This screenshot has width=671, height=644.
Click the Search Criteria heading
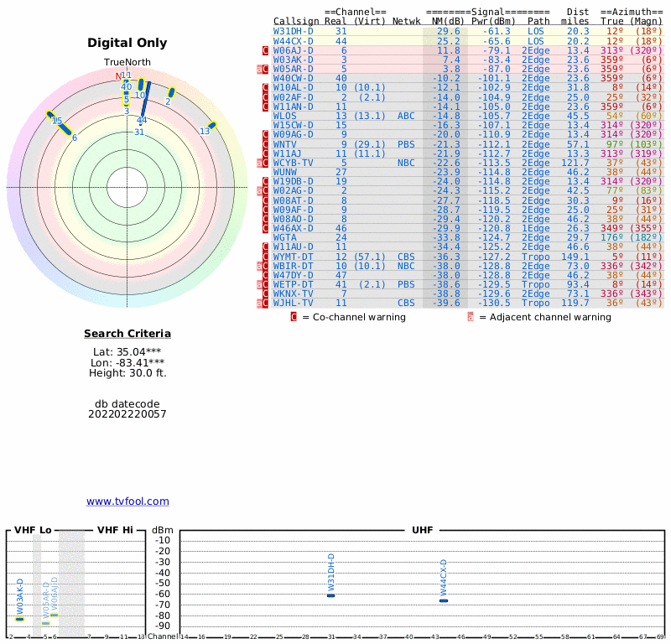127,334
